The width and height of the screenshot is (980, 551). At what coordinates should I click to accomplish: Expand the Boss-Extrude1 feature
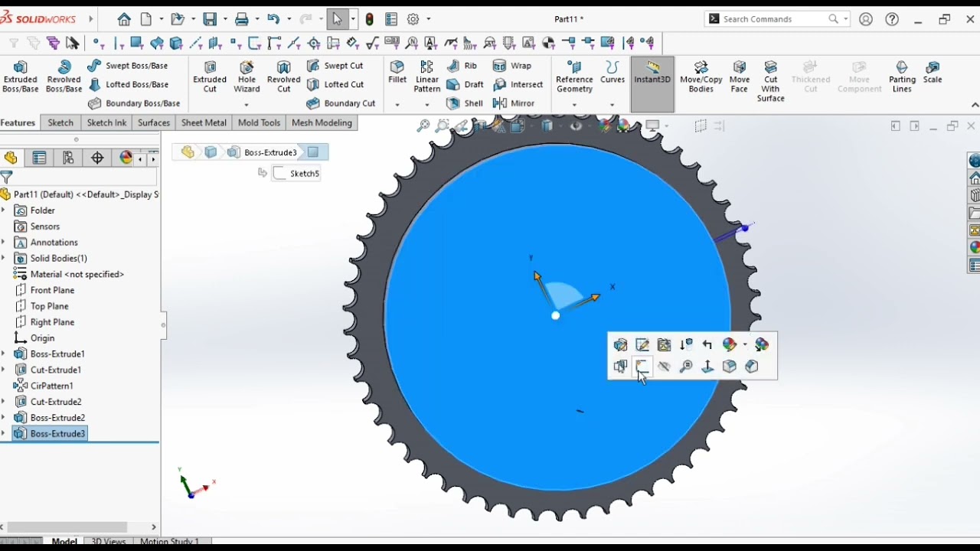tap(4, 354)
